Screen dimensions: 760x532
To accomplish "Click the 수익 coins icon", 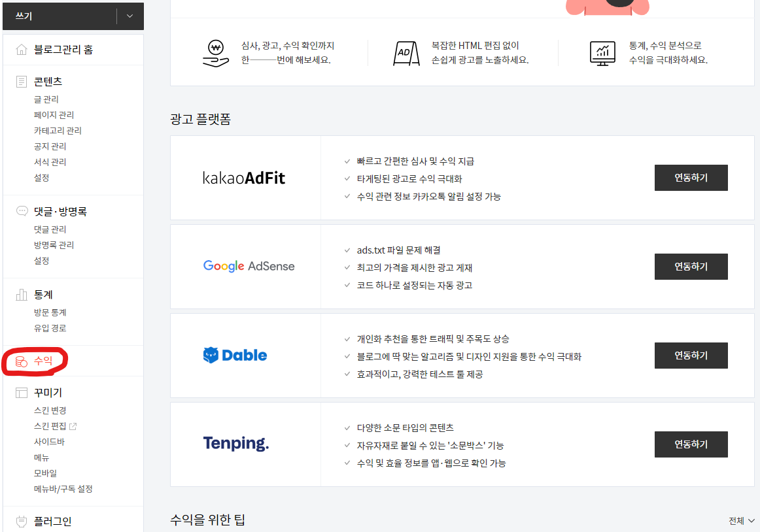I will coord(22,361).
